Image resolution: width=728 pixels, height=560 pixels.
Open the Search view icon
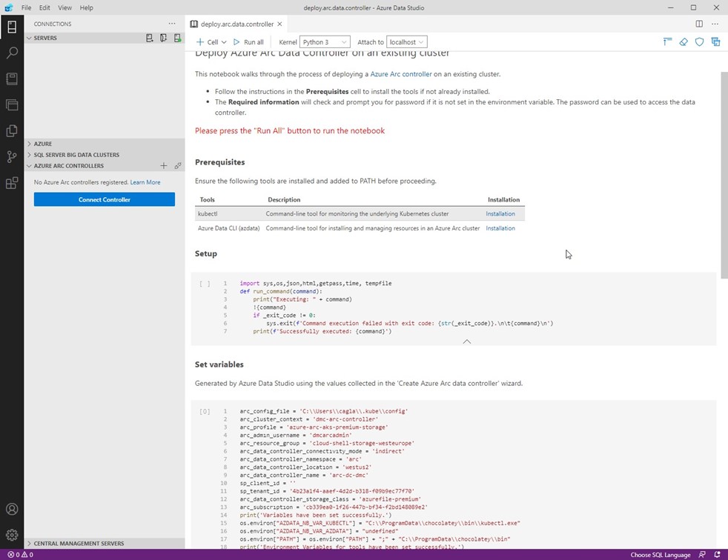[12, 53]
